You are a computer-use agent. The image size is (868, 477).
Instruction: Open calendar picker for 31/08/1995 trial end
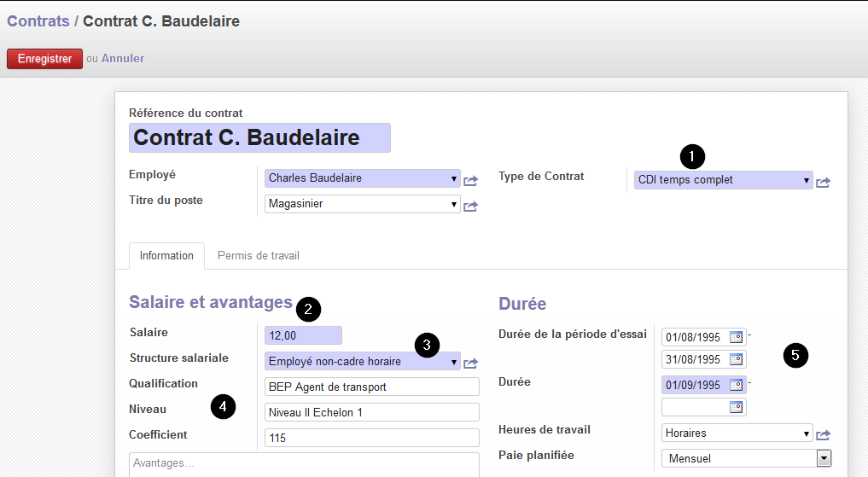(x=736, y=359)
